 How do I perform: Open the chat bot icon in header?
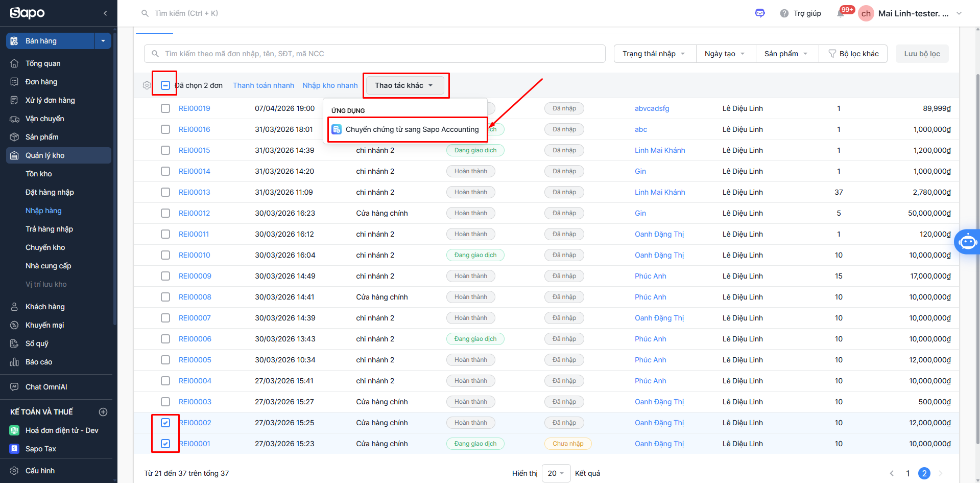[x=759, y=13]
